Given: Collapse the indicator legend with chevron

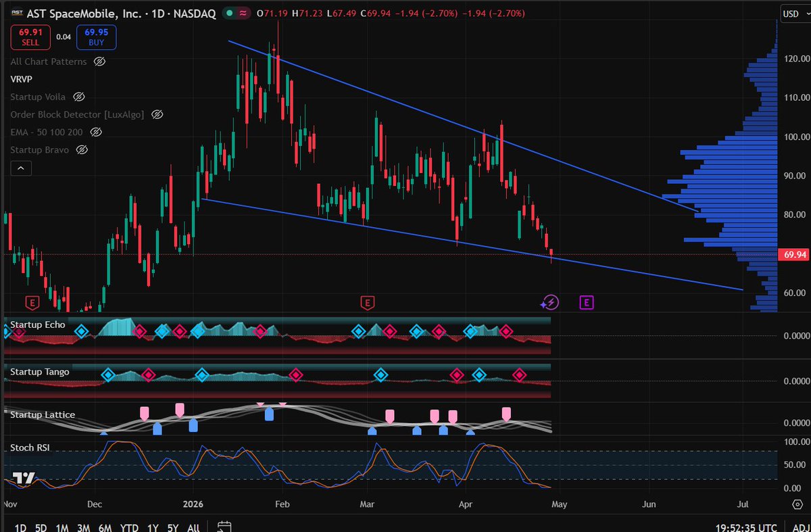Looking at the screenshot, I should coord(20,168).
